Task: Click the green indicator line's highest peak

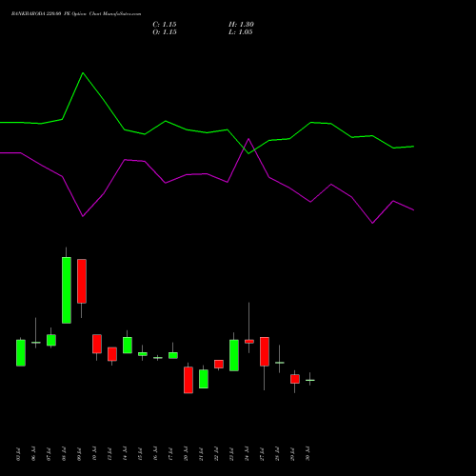Action: click(x=83, y=73)
